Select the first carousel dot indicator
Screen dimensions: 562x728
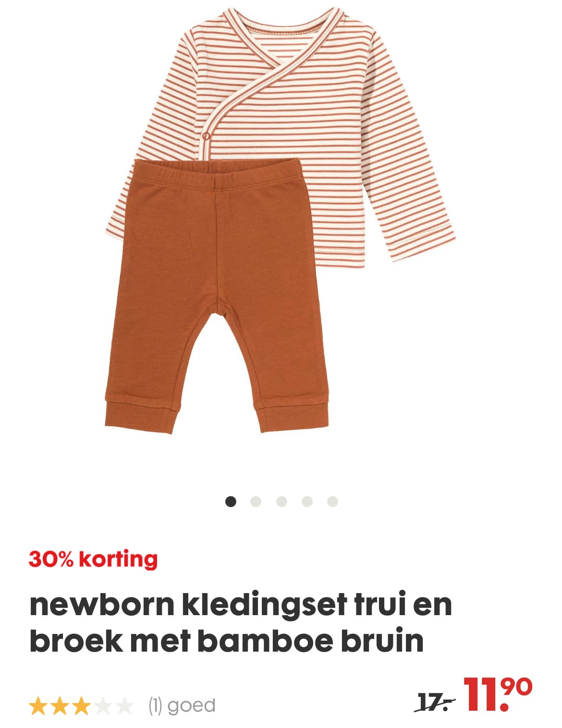coord(231,502)
